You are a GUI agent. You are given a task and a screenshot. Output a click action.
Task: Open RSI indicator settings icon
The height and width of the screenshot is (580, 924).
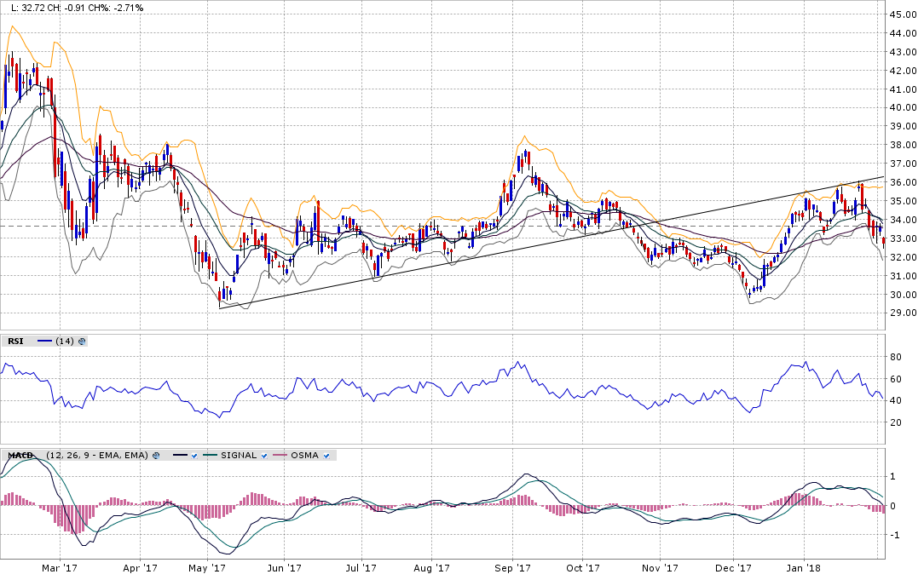pos(82,342)
